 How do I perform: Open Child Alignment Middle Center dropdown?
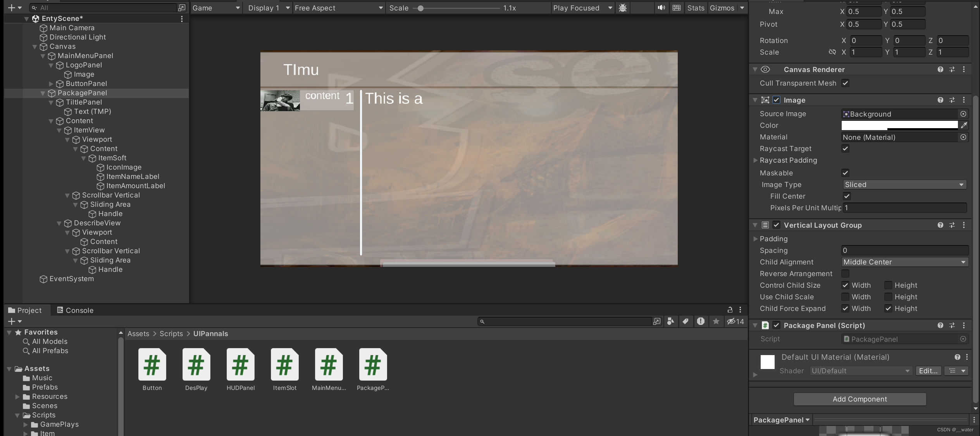click(x=904, y=262)
